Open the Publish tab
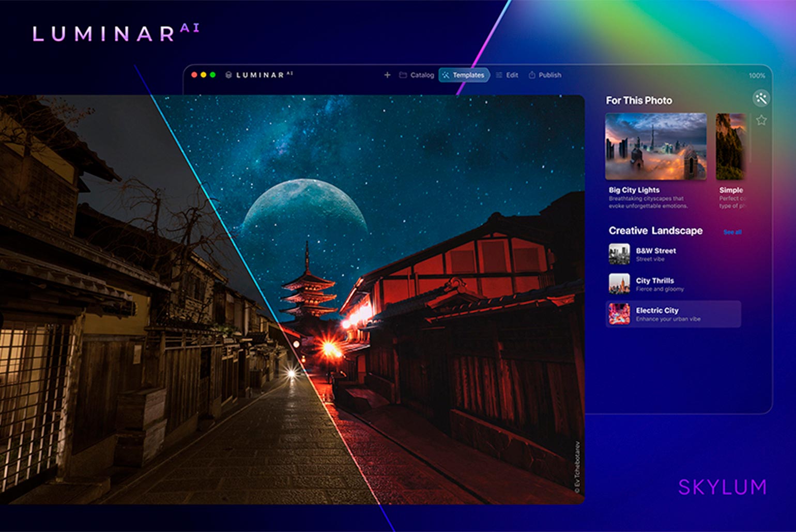 (545, 75)
